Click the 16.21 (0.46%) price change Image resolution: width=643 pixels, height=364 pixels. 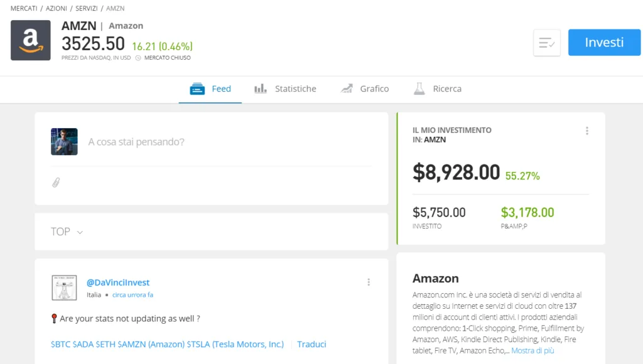pyautogui.click(x=162, y=46)
